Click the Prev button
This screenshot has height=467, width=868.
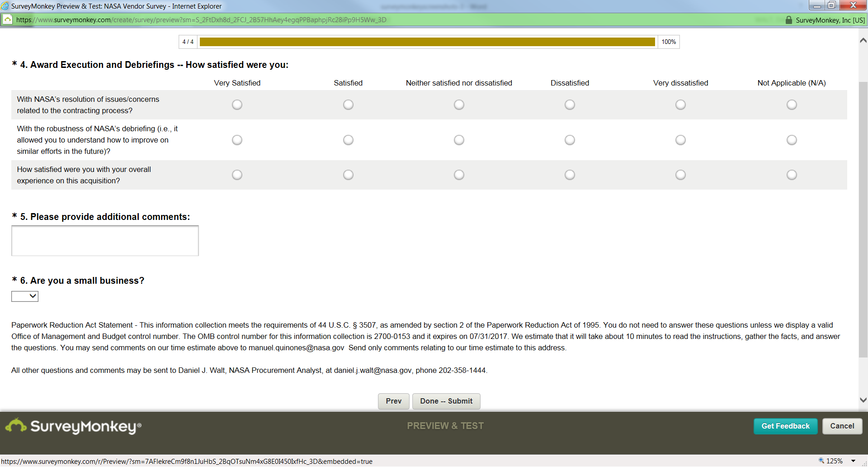tap(393, 401)
